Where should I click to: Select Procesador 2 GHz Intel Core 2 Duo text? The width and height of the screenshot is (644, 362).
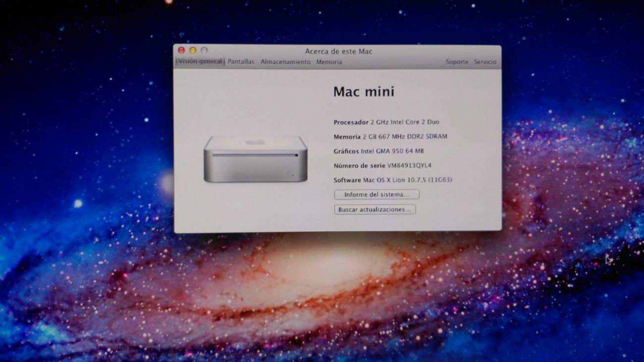386,122
